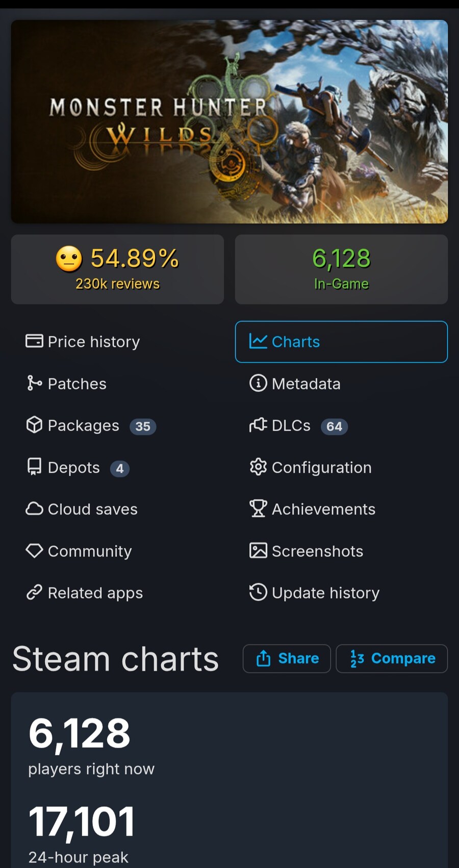Open the Achievements trophy icon
459x868 pixels.
tap(258, 508)
